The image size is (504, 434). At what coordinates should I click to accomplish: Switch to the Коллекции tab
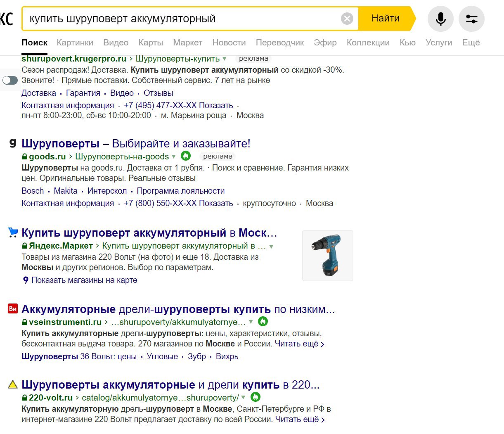click(x=368, y=43)
